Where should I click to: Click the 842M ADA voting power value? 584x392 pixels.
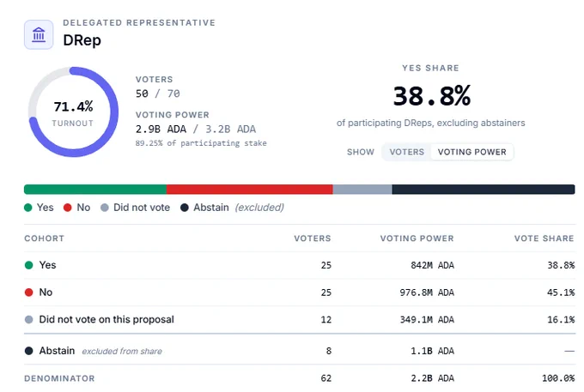(x=432, y=266)
